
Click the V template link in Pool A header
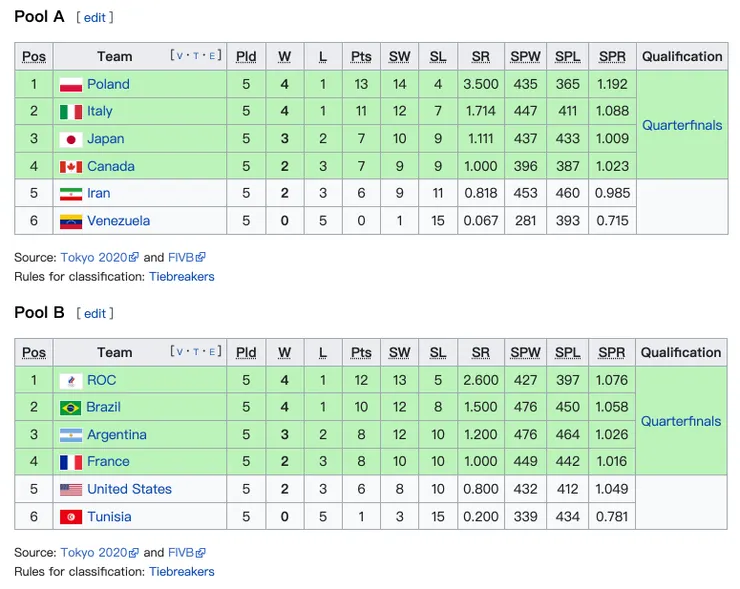(x=180, y=56)
